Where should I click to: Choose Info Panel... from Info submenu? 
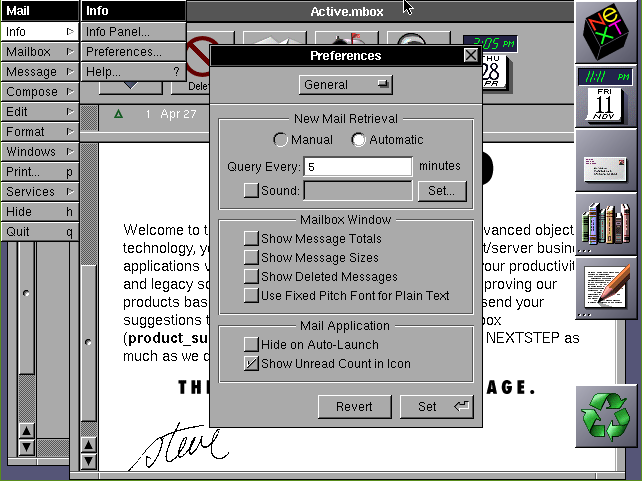[133, 32]
